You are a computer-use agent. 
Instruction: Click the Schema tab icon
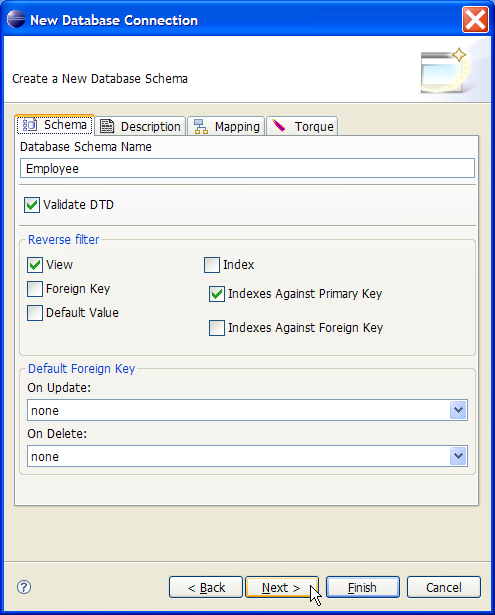point(30,125)
